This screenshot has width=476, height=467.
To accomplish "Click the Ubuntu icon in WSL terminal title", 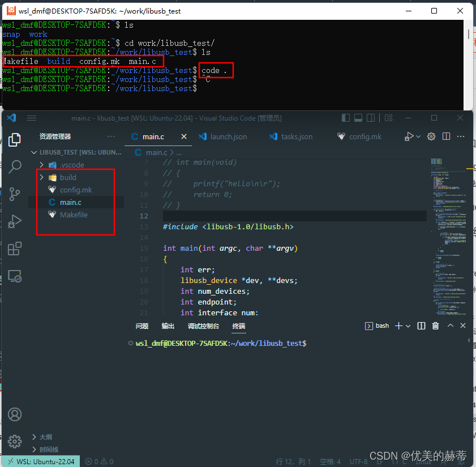I will coord(11,11).
